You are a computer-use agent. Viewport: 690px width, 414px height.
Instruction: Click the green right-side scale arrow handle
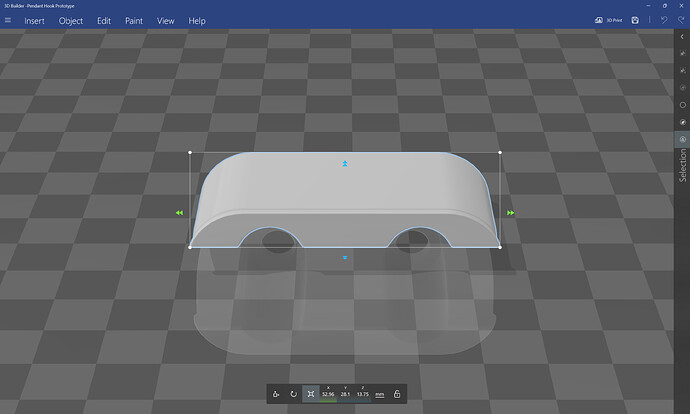(x=511, y=213)
